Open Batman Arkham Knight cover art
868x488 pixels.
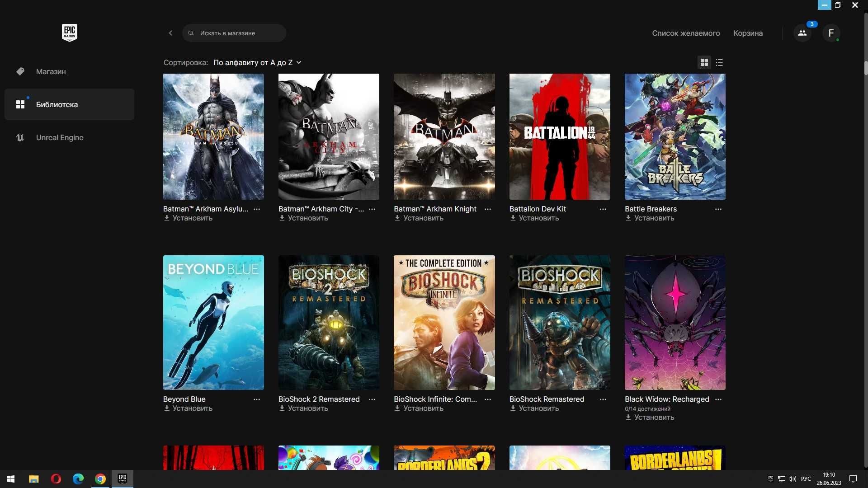click(444, 136)
